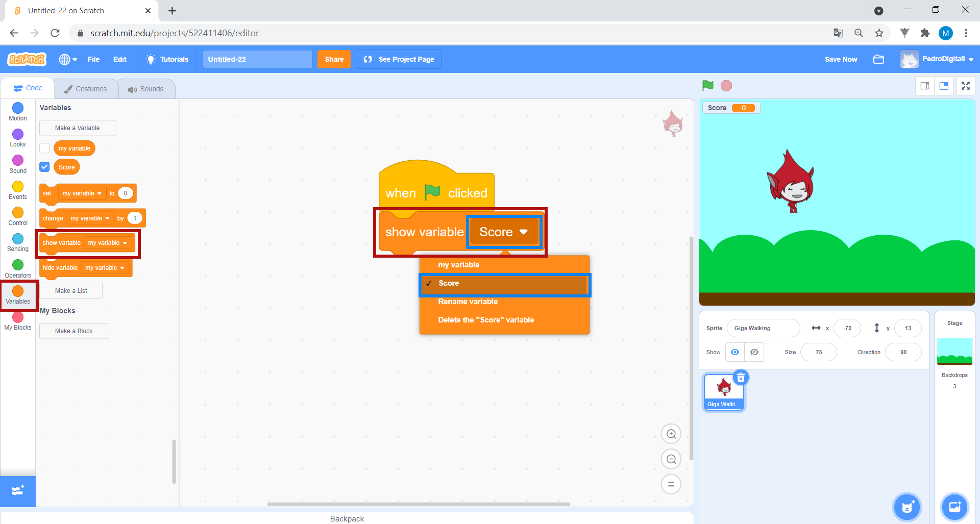This screenshot has width=980, height=524.
Task: Open the browser extensions puzzle icon
Action: 925,33
